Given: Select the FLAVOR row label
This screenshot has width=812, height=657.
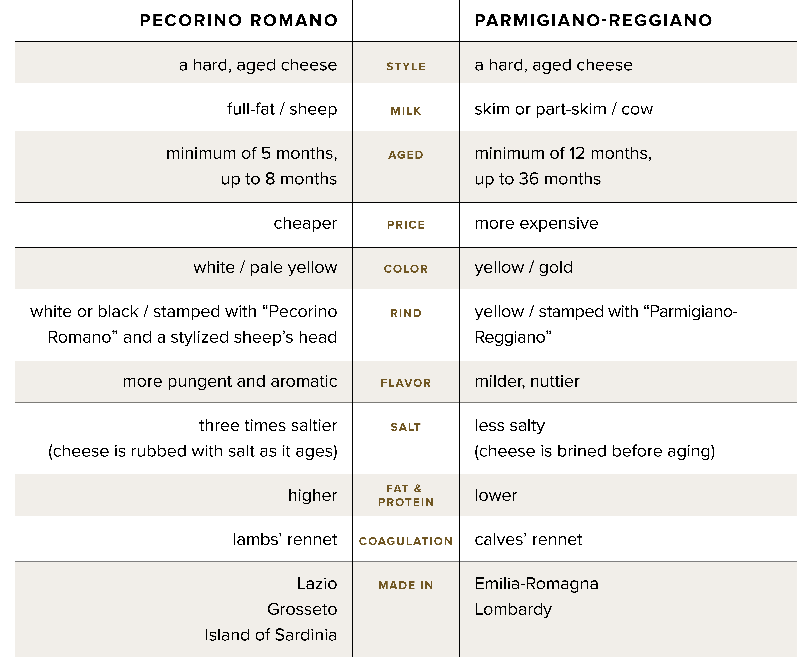Looking at the screenshot, I should (x=406, y=383).
